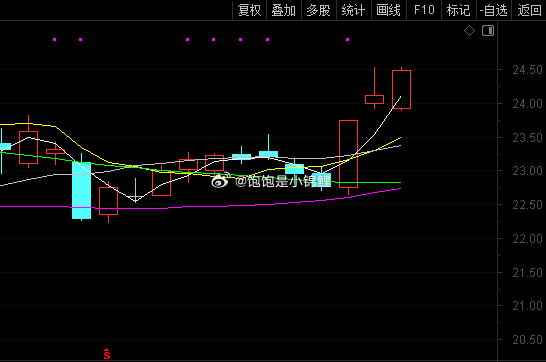Click the 标记 mark button

(459, 10)
